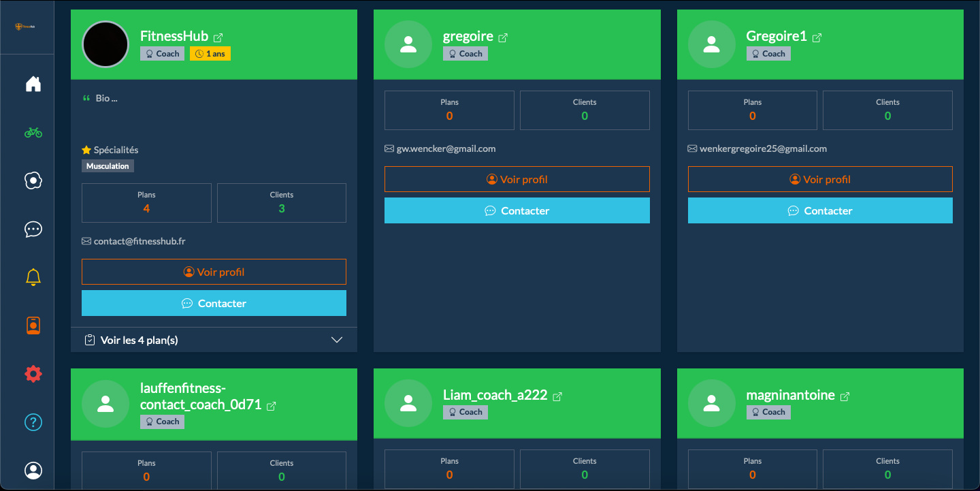This screenshot has height=491, width=980.
Task: Click external link icon next to magninantoine
Action: click(845, 396)
